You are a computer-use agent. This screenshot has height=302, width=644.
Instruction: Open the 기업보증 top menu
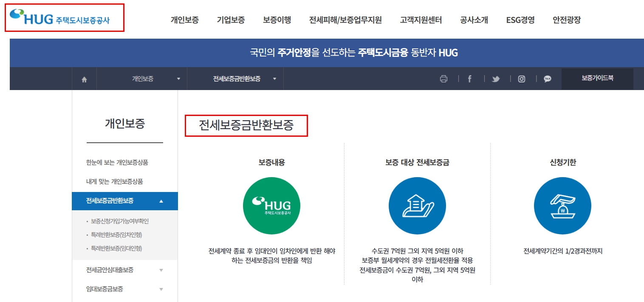click(231, 20)
